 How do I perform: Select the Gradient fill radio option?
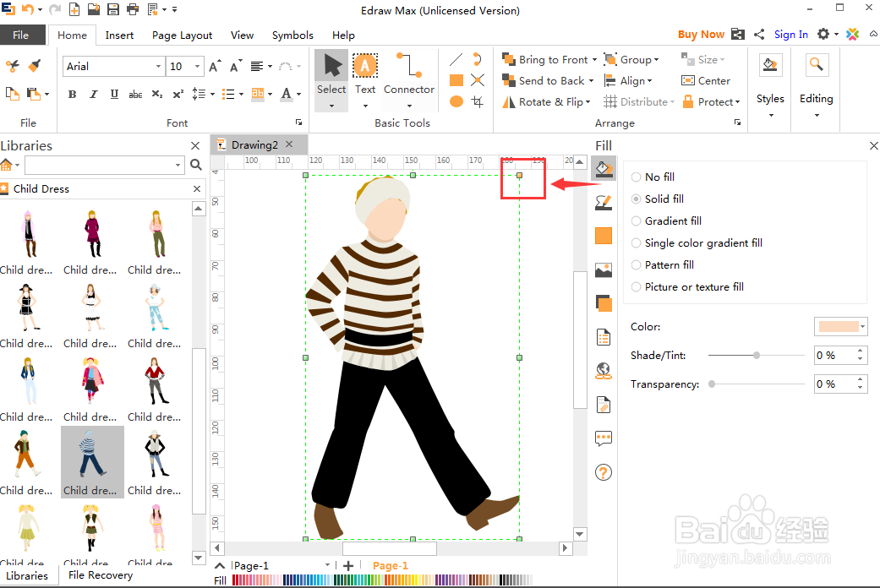click(636, 221)
